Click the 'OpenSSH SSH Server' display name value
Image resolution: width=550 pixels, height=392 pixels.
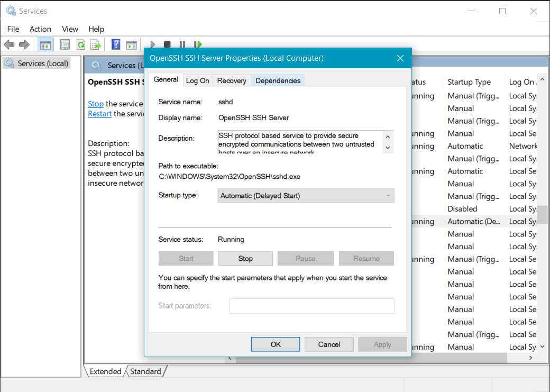coord(254,117)
